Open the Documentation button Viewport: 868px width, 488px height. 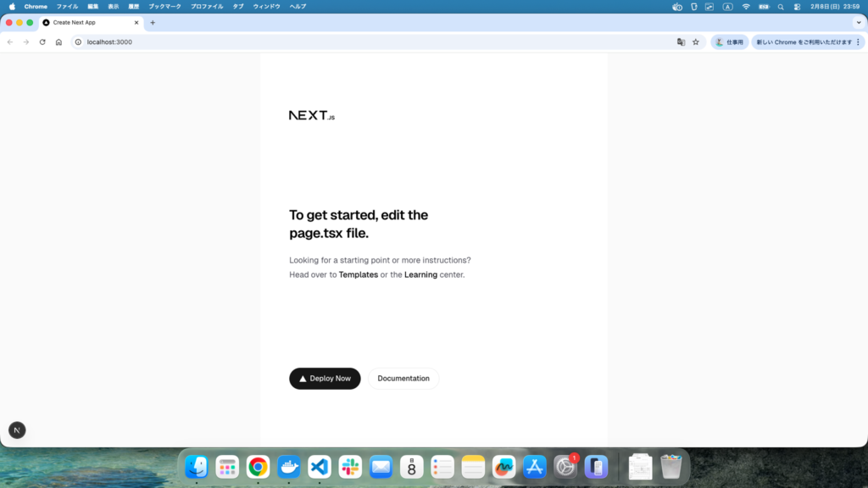point(403,379)
